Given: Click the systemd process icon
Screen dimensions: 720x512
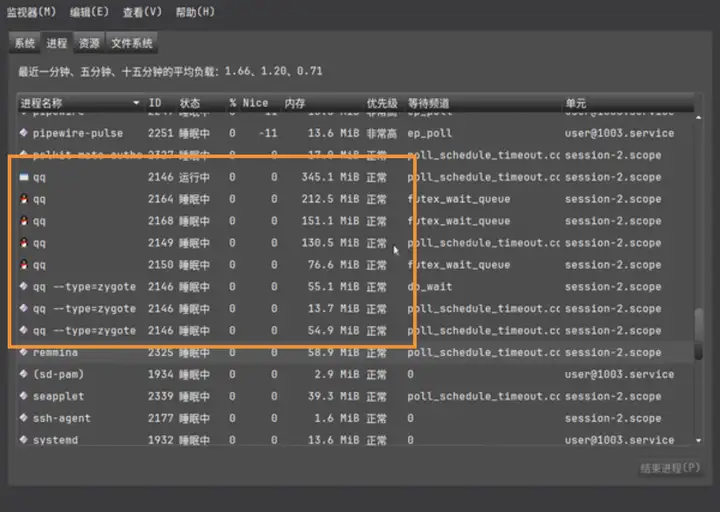Looking at the screenshot, I should pyautogui.click(x=23, y=439).
